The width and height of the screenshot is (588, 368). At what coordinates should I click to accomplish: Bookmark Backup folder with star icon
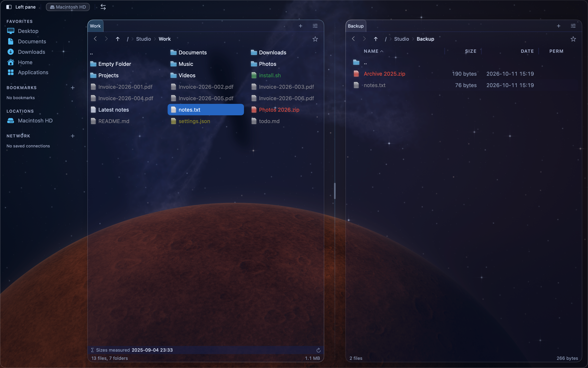[573, 39]
